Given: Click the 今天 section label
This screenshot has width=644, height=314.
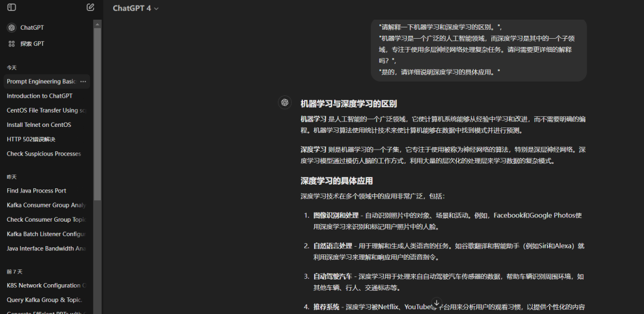Looking at the screenshot, I should tap(11, 68).
